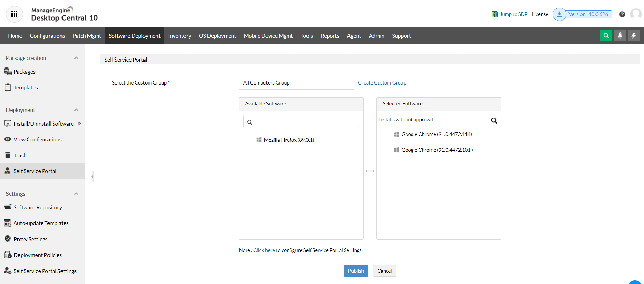Click the Available Software search field
The image size is (644, 284).
pos(304,122)
